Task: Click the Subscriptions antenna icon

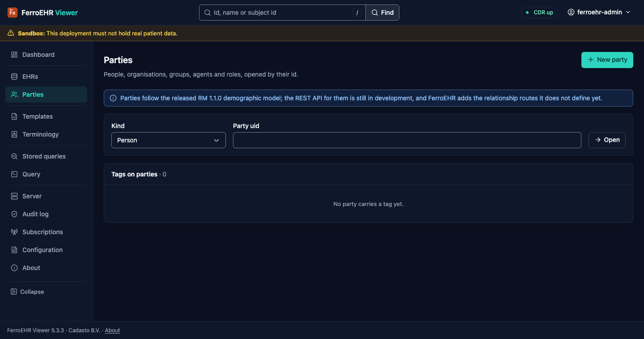Action: tap(14, 232)
